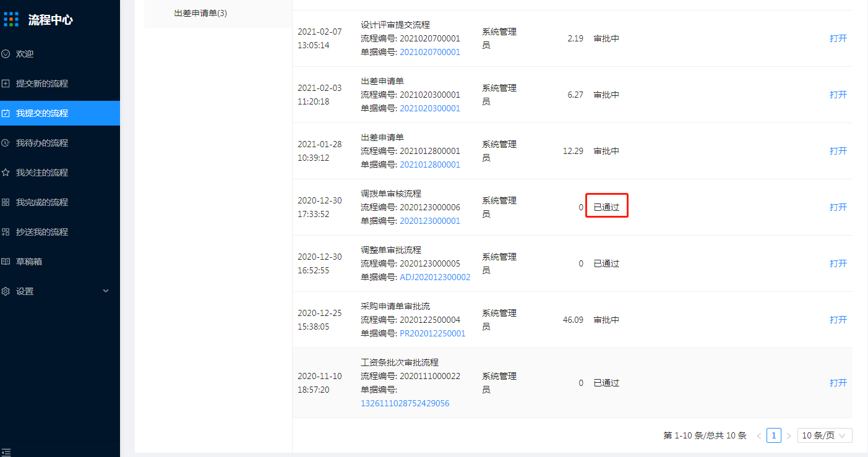Viewport: 868px width, 457px height.
Task: Go to previous page arrow
Action: pyautogui.click(x=759, y=436)
